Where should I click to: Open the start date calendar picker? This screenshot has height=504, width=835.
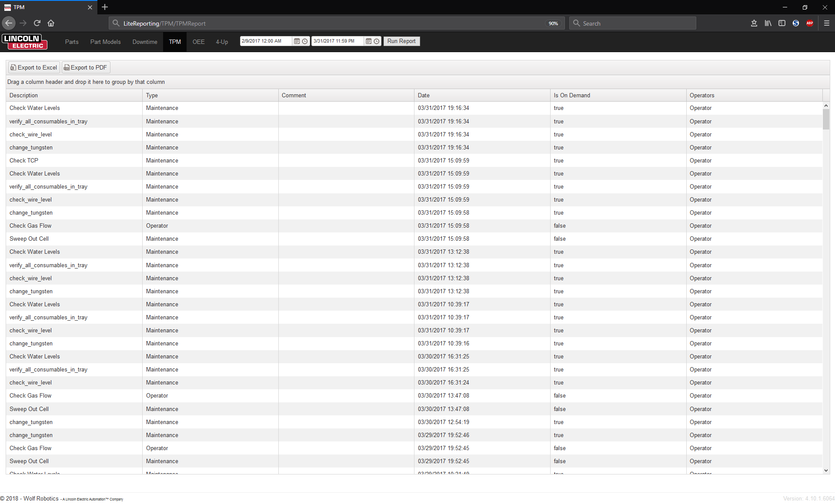click(297, 41)
